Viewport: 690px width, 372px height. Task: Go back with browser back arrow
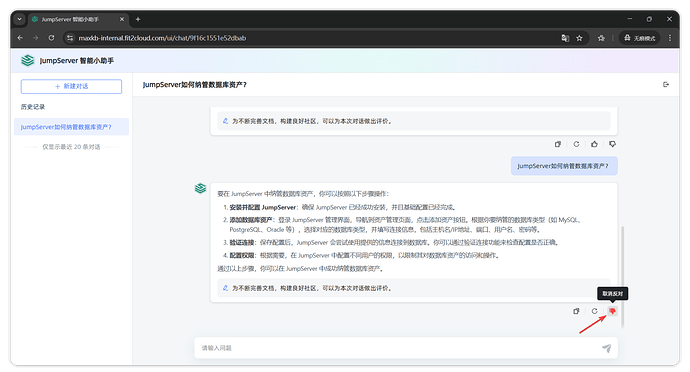pos(20,38)
